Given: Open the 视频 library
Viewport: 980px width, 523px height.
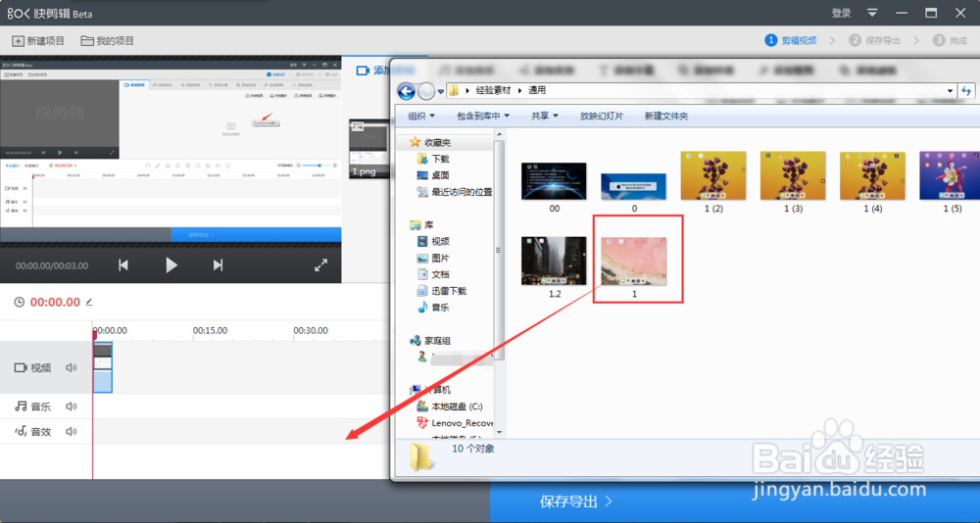Looking at the screenshot, I should coord(433,242).
